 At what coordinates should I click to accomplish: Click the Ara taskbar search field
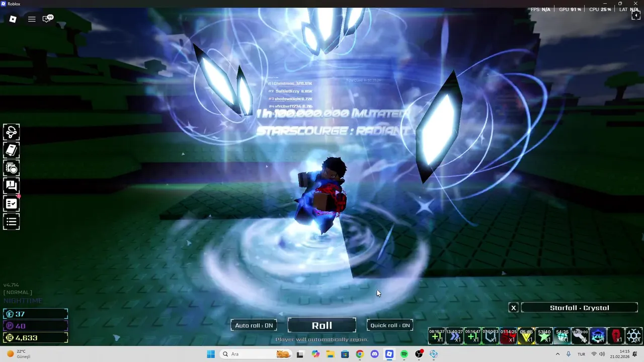tap(256, 354)
